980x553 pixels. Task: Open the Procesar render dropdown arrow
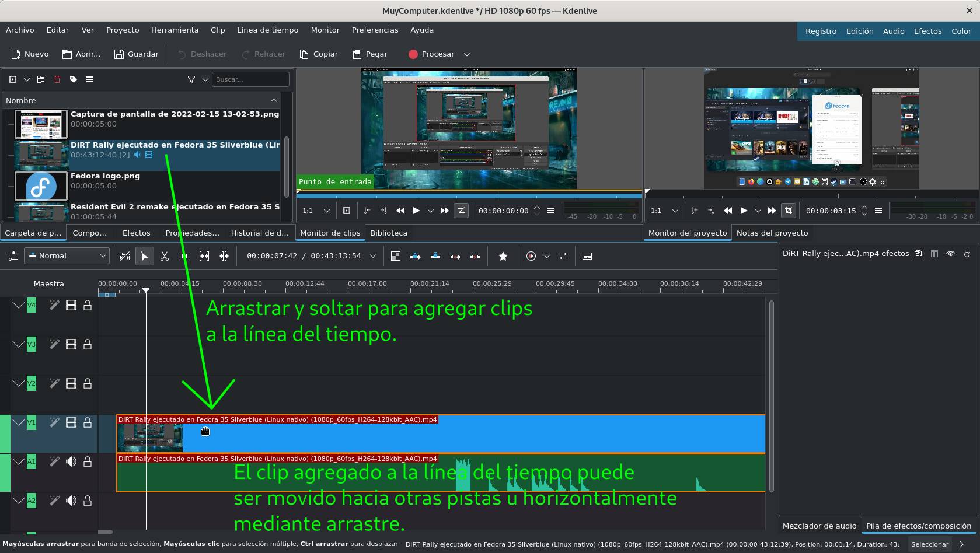coord(467,54)
